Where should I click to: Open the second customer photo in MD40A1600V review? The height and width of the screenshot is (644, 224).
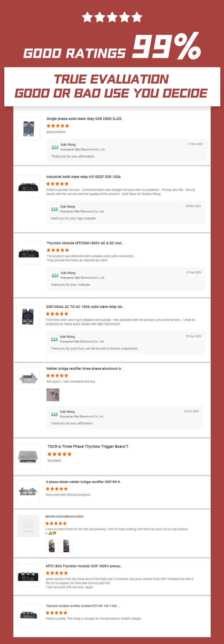[x=66, y=546]
